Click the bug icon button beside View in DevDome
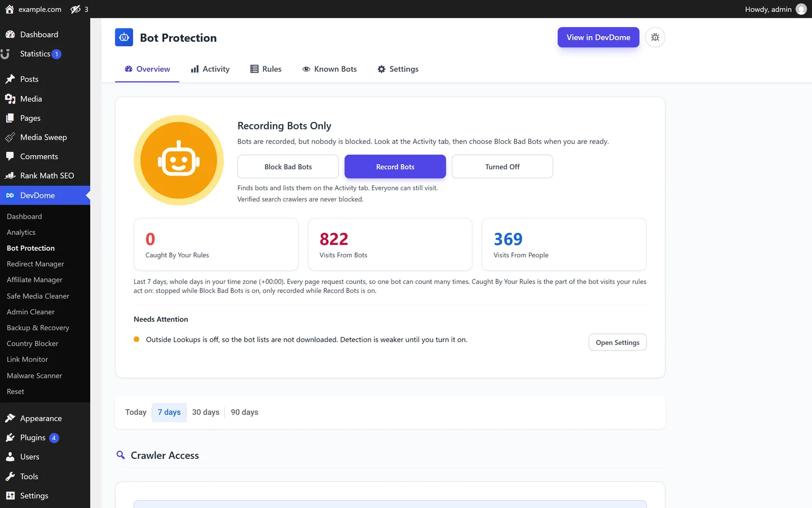812x508 pixels. [x=655, y=37]
